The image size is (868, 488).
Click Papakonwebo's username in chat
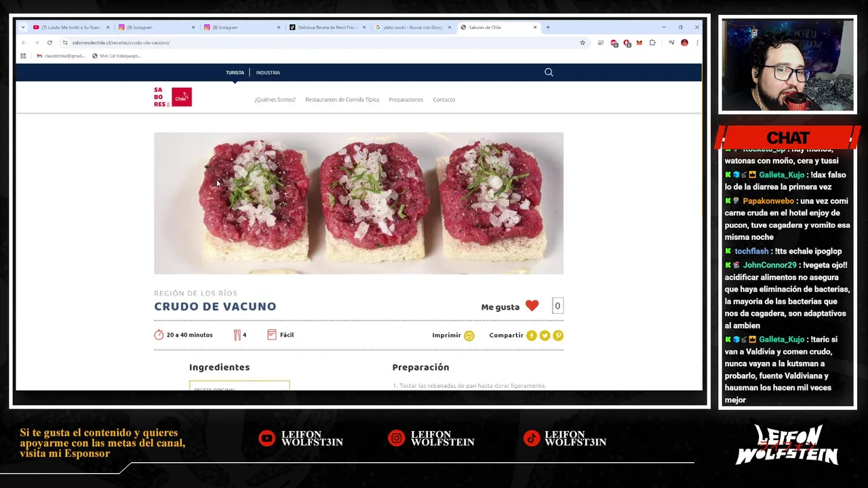[768, 201]
